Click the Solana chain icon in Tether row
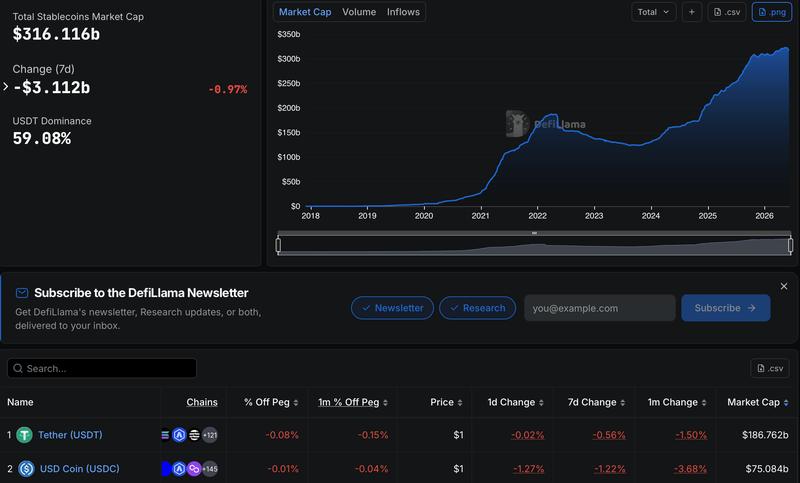 click(x=165, y=435)
